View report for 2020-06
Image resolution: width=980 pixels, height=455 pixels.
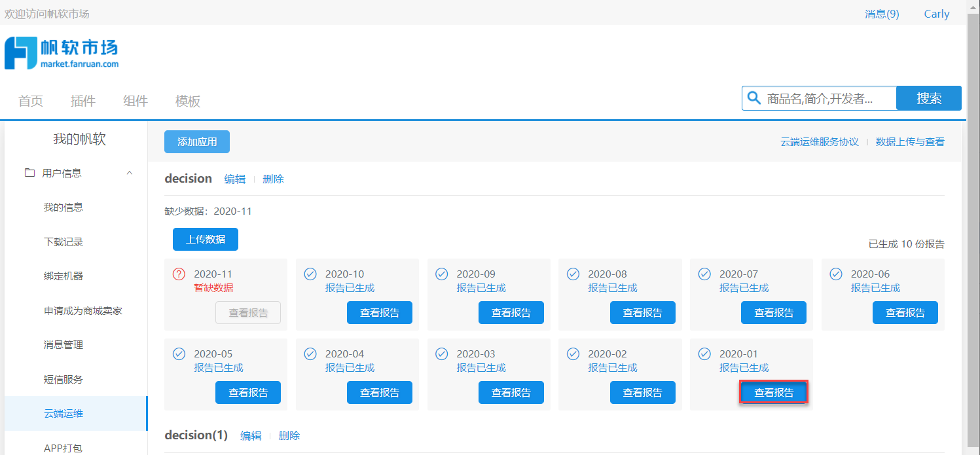[x=905, y=313]
